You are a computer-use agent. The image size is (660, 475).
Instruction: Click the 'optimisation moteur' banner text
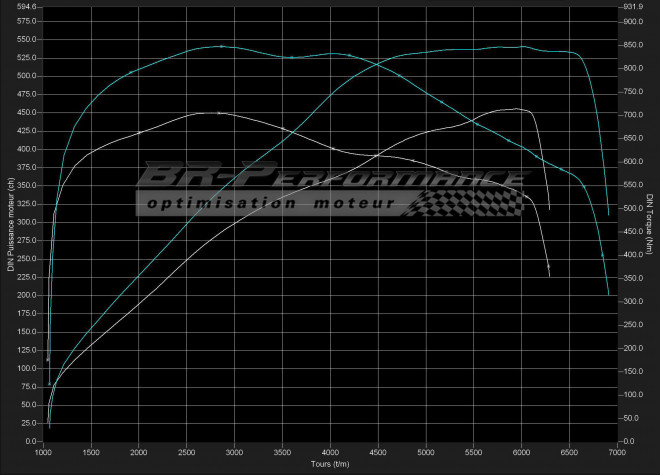click(x=268, y=203)
